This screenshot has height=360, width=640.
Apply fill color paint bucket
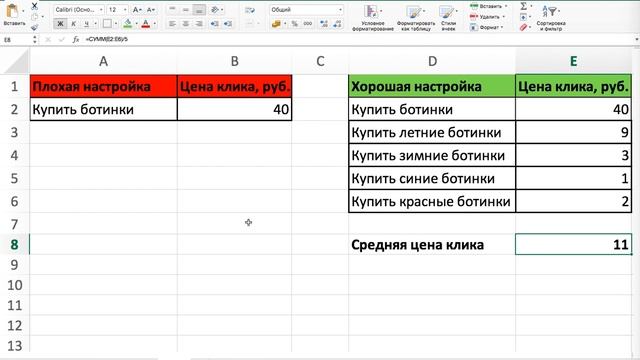128,24
